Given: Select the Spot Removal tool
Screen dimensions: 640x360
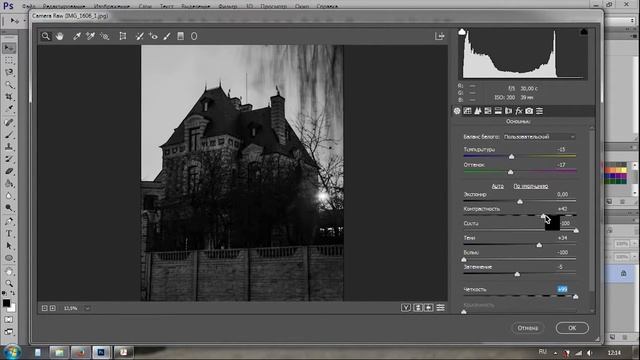Looking at the screenshot, I should pos(140,36).
